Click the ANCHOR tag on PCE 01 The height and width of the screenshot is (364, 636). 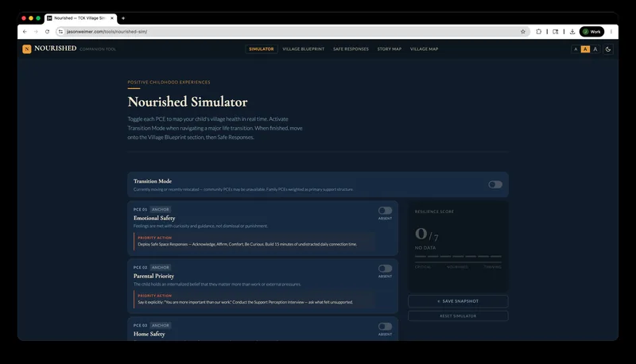click(x=161, y=210)
